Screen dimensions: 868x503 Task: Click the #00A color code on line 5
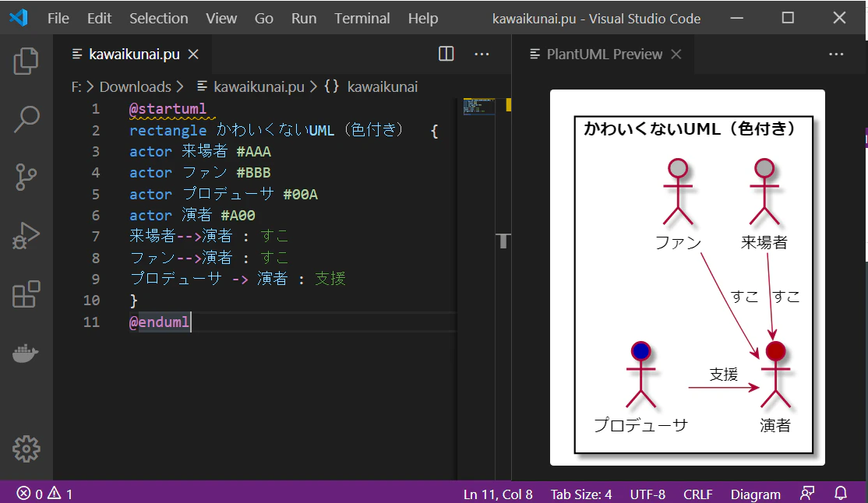click(300, 194)
